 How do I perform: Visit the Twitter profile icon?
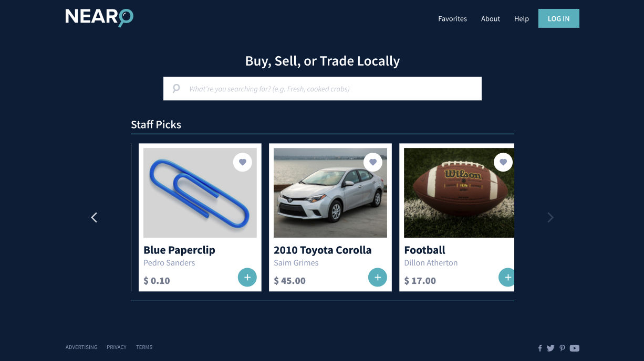click(x=550, y=348)
